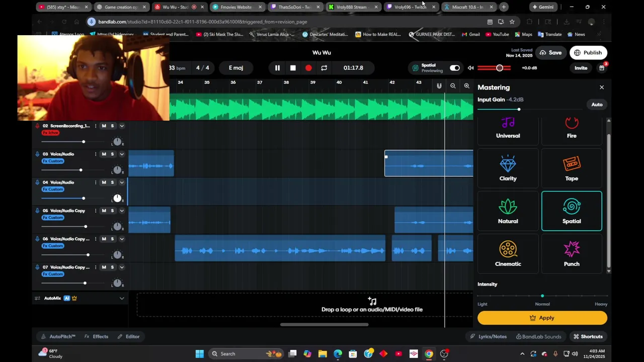Pause playback in the transport bar
This screenshot has width=644, height=362.
tap(277, 68)
